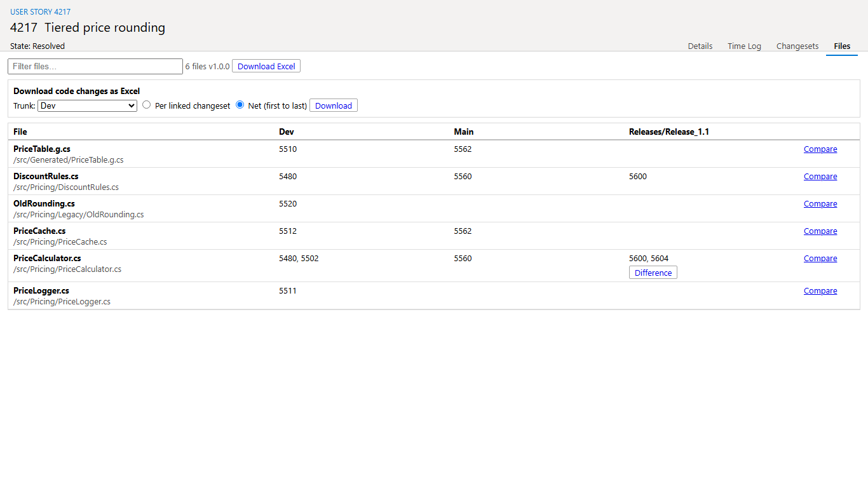
Task: Click Release changeset 5600 for DiscountRules.cs
Action: coord(638,177)
